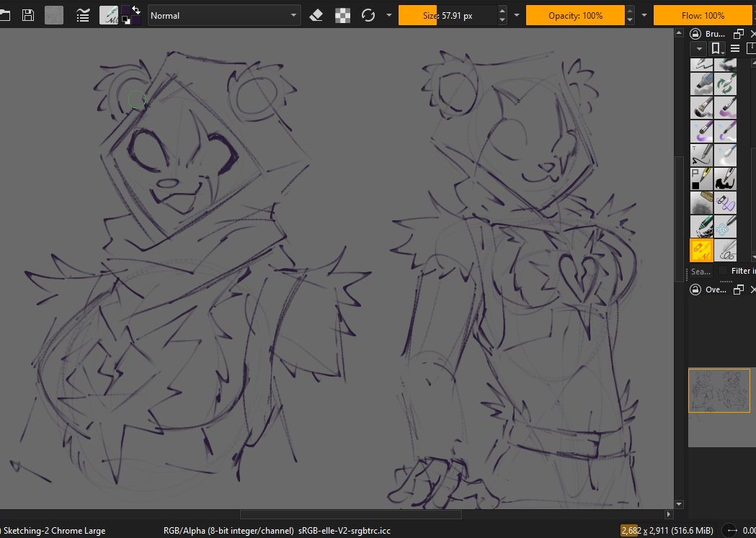Select the purple wet round brush preset
Image resolution: width=756 pixels, height=538 pixels.
point(701,131)
